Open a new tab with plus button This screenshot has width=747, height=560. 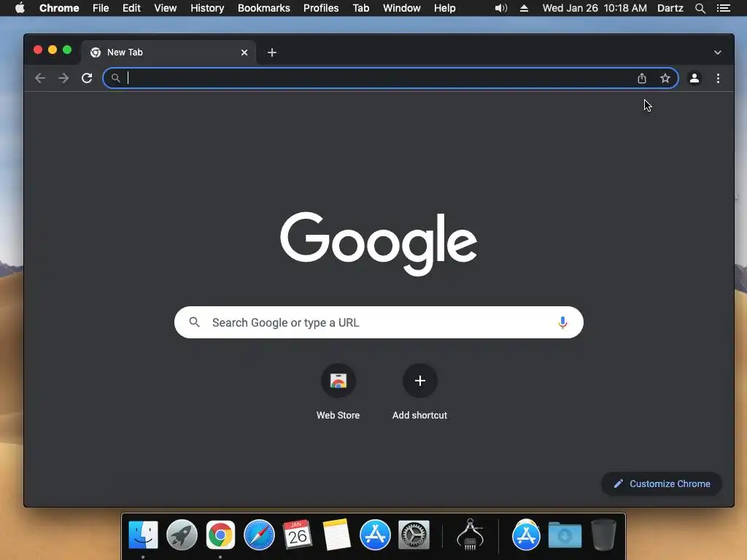click(272, 52)
